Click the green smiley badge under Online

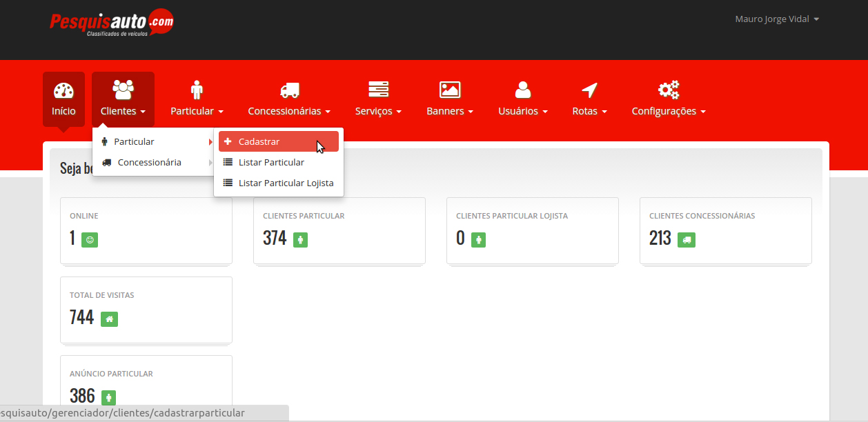click(90, 240)
